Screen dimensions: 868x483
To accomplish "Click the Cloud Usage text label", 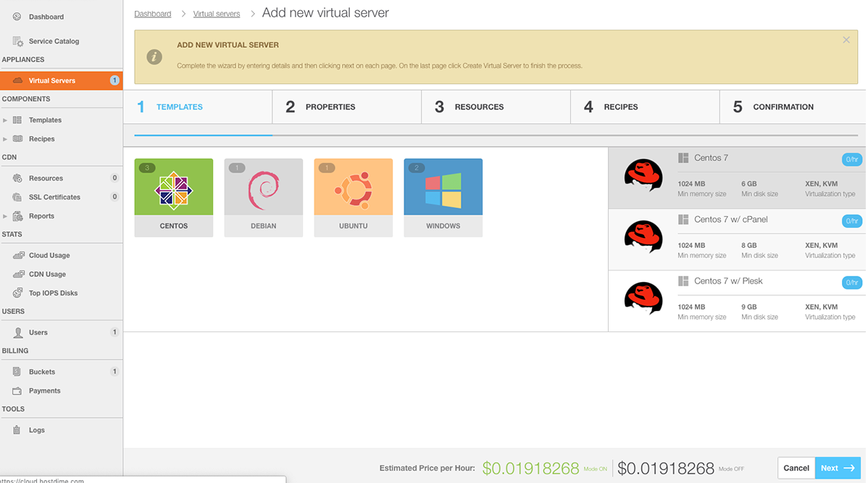I will (x=49, y=255).
